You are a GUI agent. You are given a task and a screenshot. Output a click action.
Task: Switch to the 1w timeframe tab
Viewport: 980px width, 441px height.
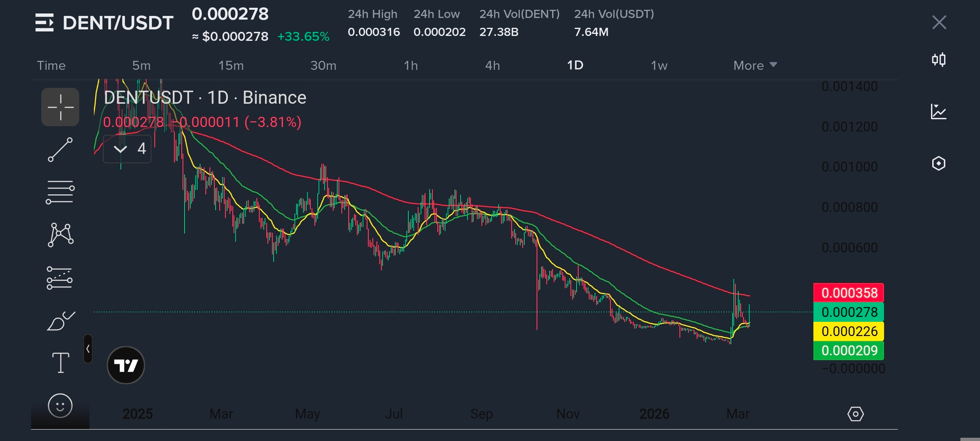659,65
